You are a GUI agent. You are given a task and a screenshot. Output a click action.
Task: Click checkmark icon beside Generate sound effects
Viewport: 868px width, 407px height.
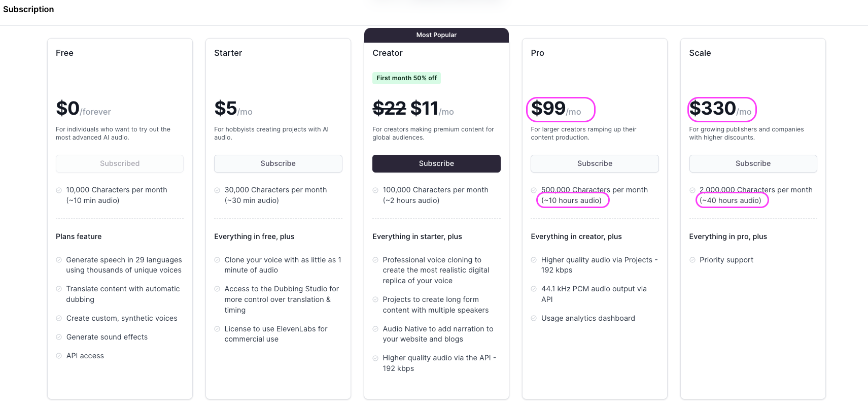pos(59,337)
